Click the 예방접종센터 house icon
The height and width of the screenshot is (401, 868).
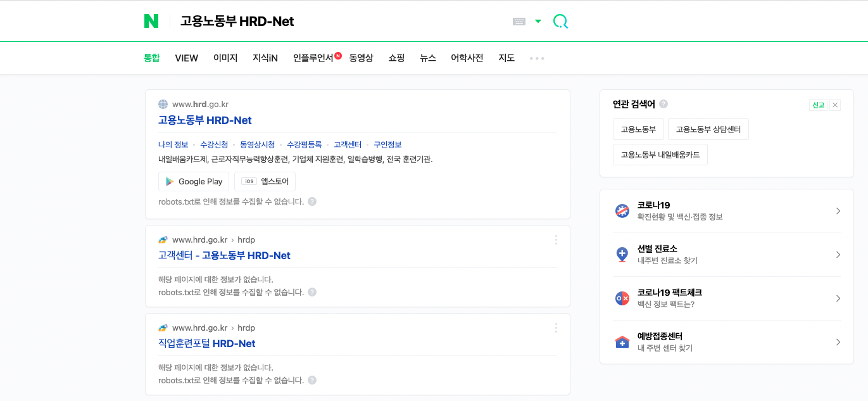tap(622, 342)
